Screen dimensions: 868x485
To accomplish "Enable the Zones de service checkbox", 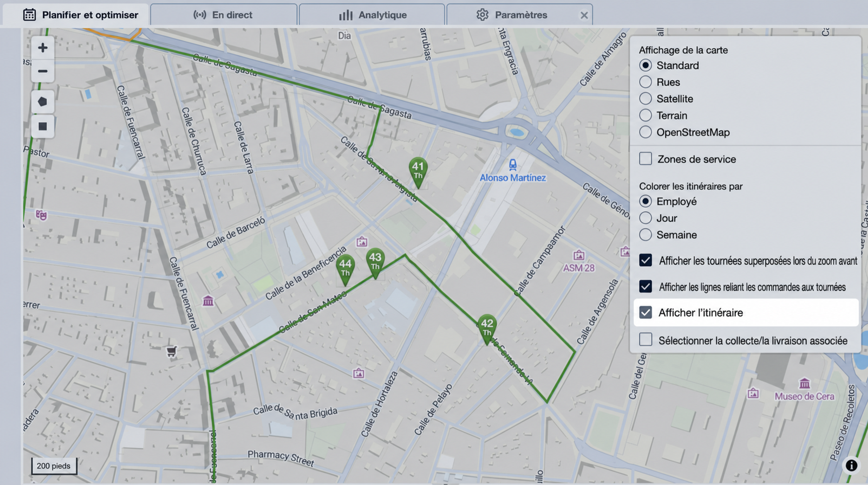I will [x=645, y=159].
